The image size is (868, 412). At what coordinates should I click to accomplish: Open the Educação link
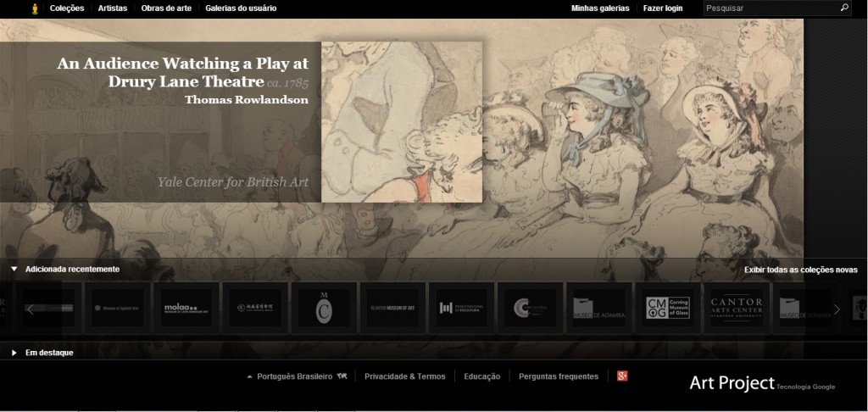481,376
